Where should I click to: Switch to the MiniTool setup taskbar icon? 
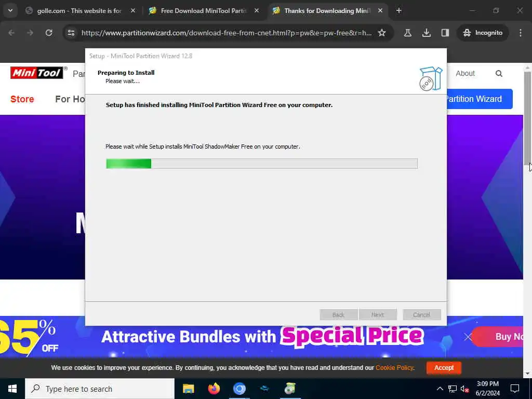(290, 389)
